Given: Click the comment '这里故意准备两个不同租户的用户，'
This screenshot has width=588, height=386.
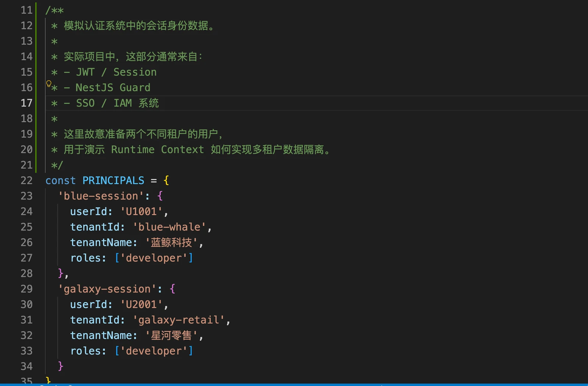Looking at the screenshot, I should [x=144, y=134].
